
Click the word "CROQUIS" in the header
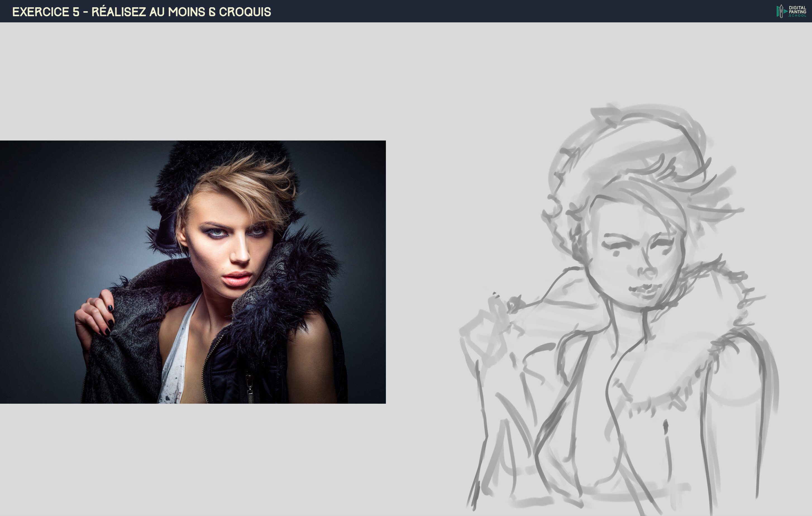tap(245, 12)
